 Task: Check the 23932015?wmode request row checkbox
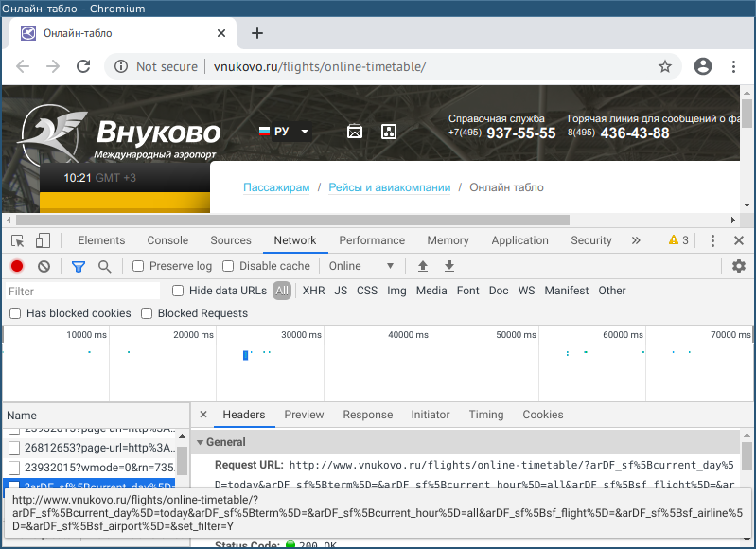[x=14, y=468]
